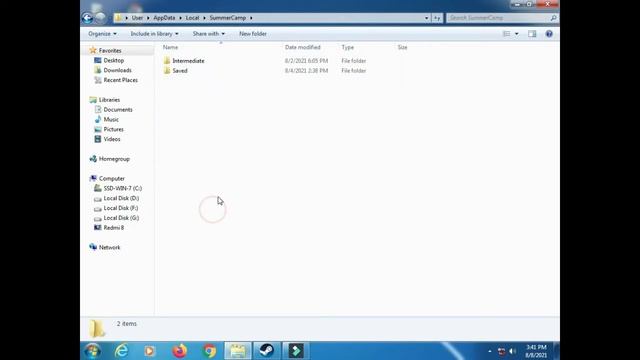Image resolution: width=640 pixels, height=360 pixels.
Task: Click the File Explorer taskbar button
Action: [x=238, y=351]
